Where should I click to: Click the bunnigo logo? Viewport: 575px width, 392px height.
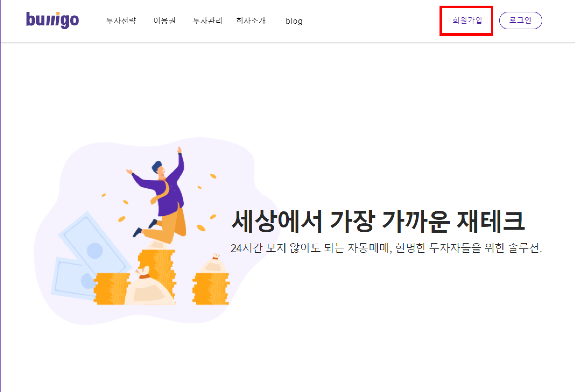52,20
